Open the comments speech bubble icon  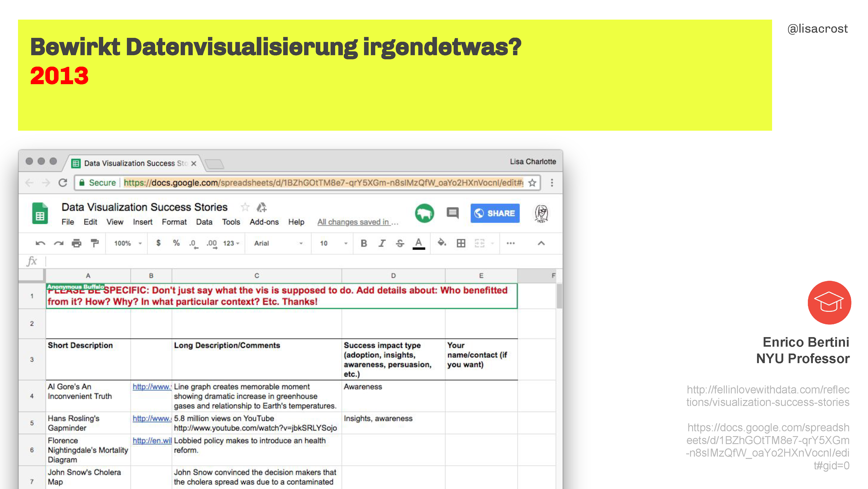pos(452,213)
